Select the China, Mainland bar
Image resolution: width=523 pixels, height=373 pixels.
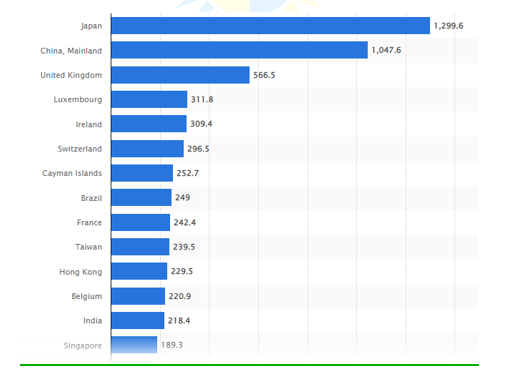coord(239,50)
